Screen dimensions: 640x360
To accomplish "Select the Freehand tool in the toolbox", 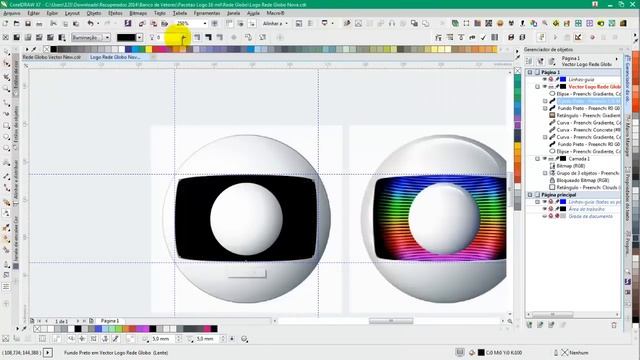I will pos(7,102).
